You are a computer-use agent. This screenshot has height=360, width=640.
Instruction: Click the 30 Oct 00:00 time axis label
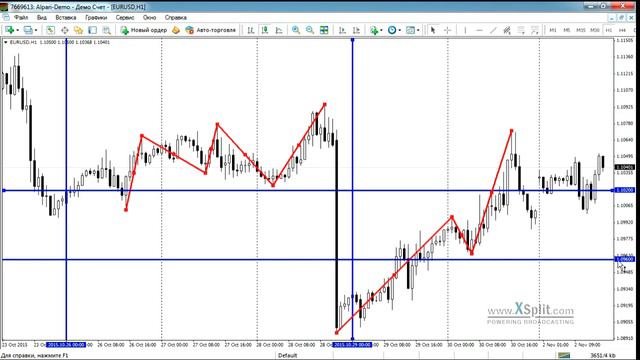pos(461,345)
